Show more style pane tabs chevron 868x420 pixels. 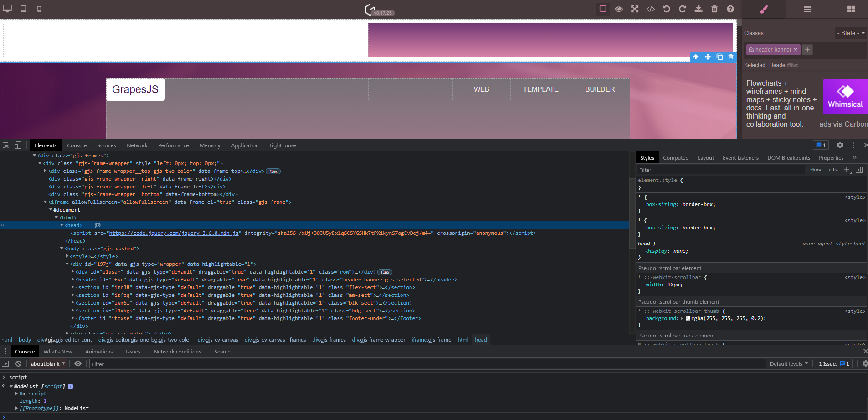(854, 157)
